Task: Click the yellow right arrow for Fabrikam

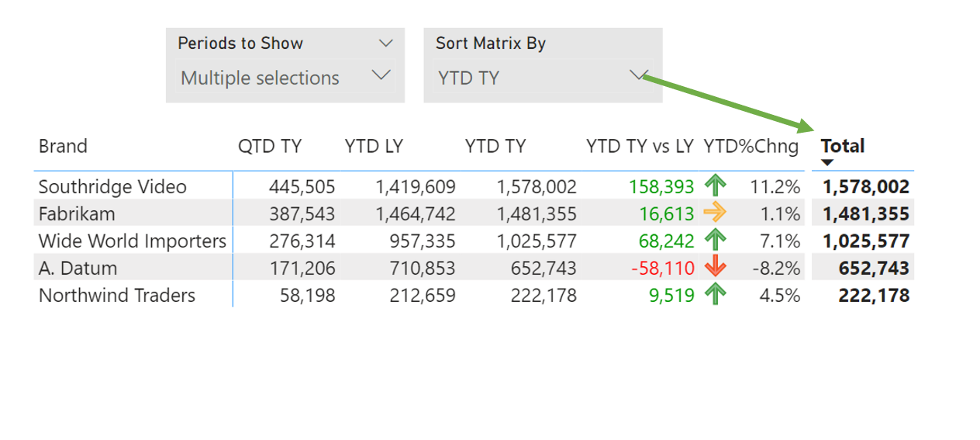Action: pyautogui.click(x=715, y=213)
